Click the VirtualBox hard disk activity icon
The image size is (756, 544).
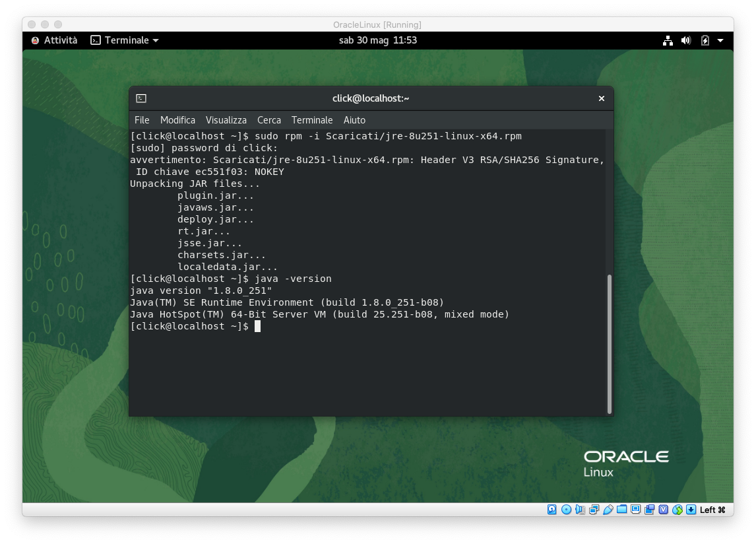coord(552,510)
